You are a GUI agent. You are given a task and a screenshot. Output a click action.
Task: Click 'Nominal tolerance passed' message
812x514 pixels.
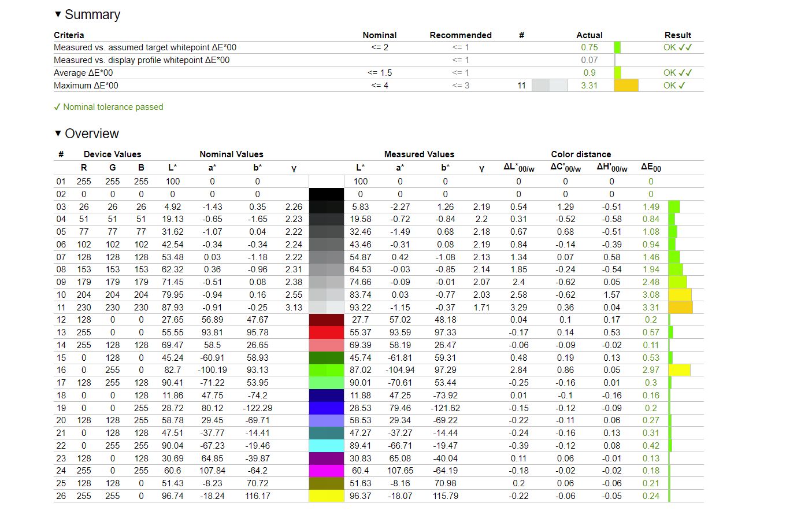click(x=113, y=107)
